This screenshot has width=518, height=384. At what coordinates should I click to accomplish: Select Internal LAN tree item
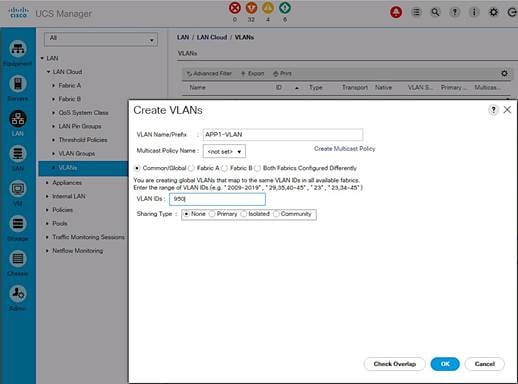(x=69, y=196)
